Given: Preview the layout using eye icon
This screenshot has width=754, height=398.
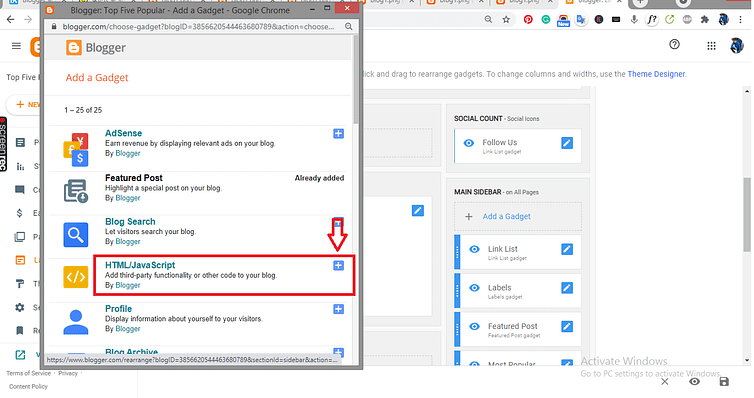Looking at the screenshot, I should click(x=694, y=382).
